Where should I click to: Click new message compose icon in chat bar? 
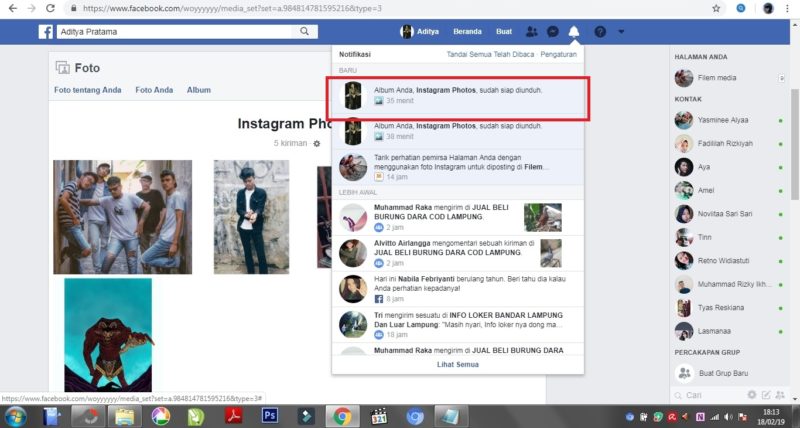[x=766, y=395]
